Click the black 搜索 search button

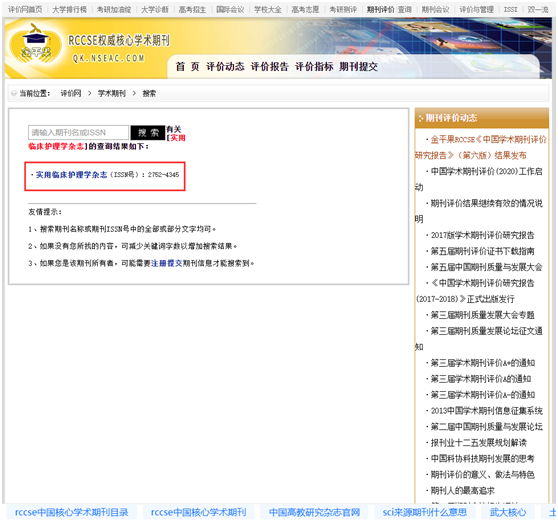coord(148,132)
